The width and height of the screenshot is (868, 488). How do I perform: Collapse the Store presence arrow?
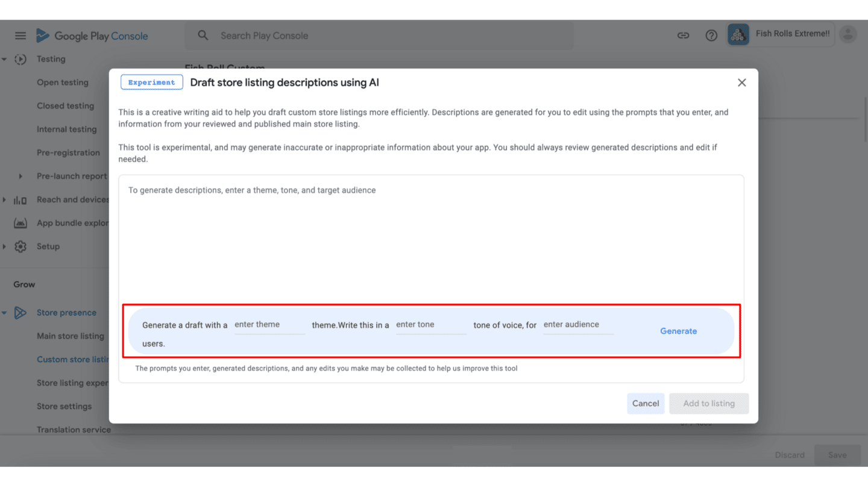(4, 313)
